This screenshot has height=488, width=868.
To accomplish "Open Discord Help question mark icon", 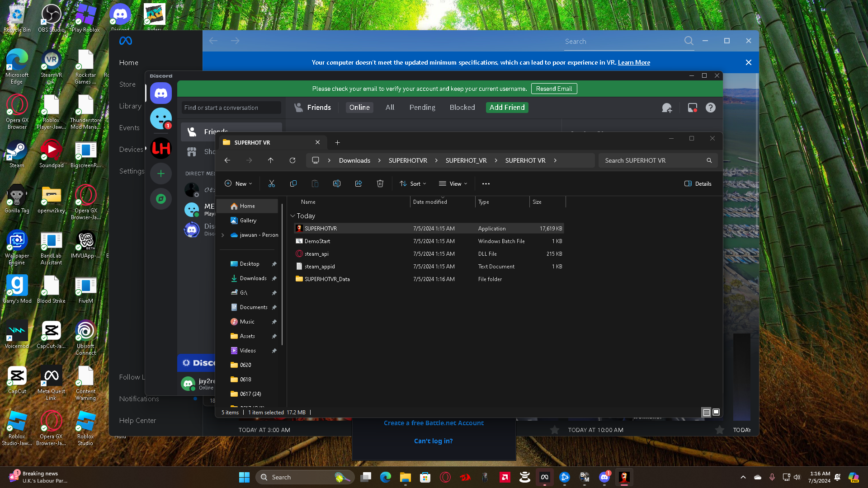I will (711, 108).
